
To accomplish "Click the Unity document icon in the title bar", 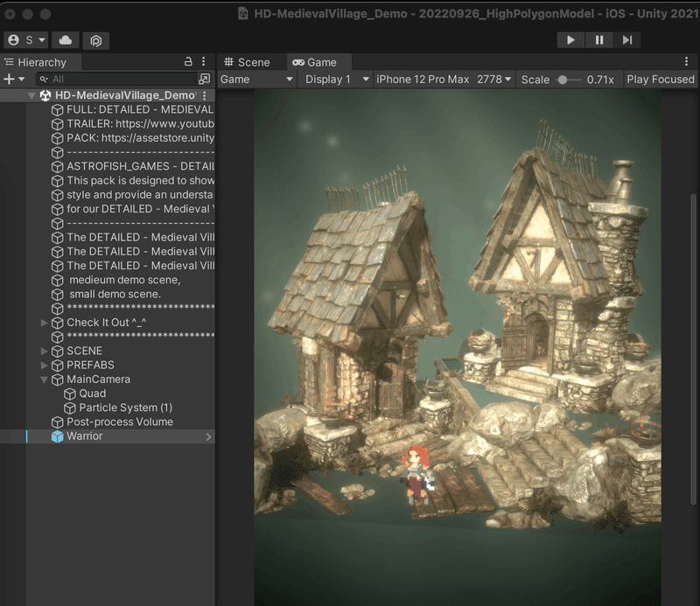I will 243,13.
